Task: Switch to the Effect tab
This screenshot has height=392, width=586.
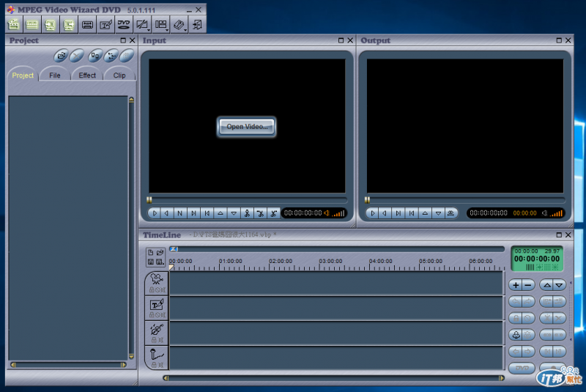Action: coord(87,75)
